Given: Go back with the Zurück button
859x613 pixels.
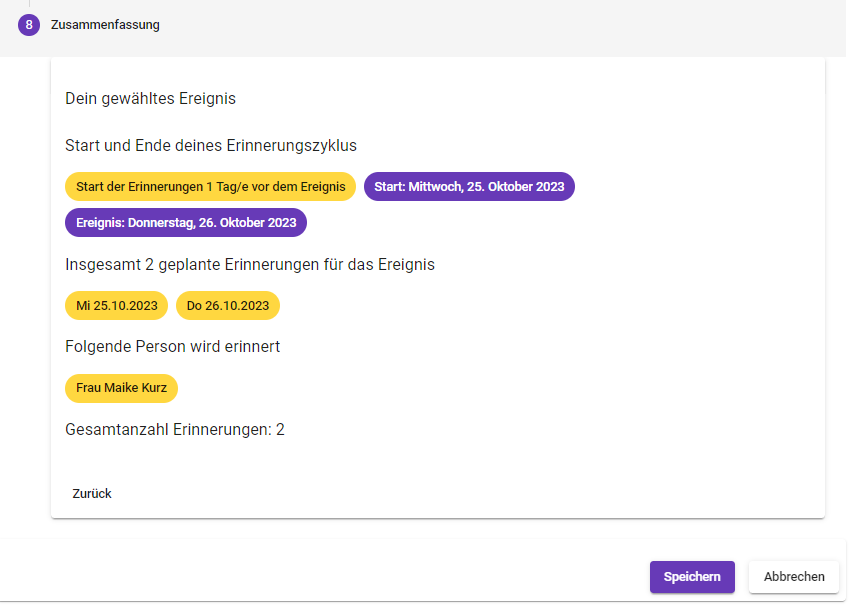Looking at the screenshot, I should click(x=92, y=494).
